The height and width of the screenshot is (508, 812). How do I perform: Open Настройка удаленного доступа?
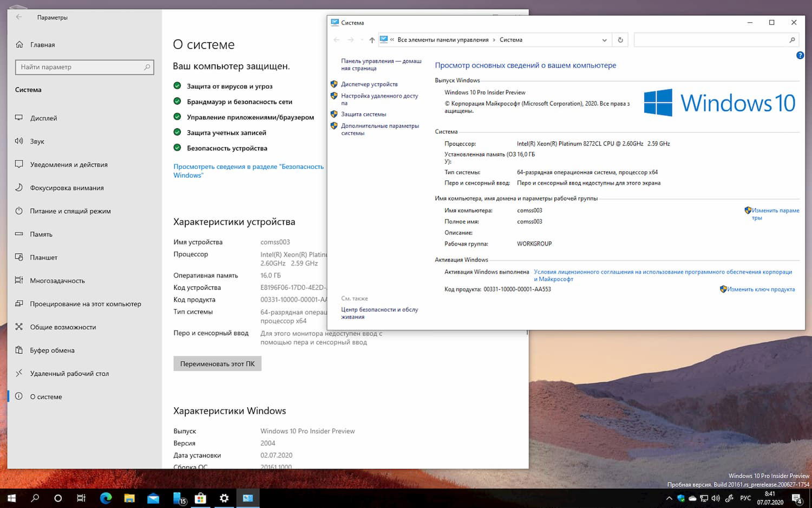click(x=379, y=100)
